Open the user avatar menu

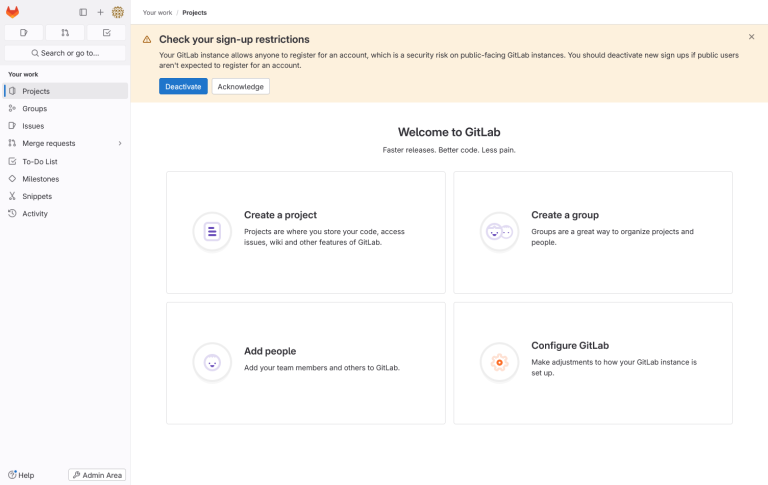118,12
